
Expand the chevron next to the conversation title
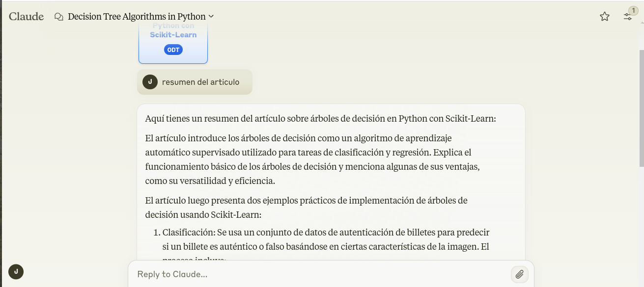[211, 17]
